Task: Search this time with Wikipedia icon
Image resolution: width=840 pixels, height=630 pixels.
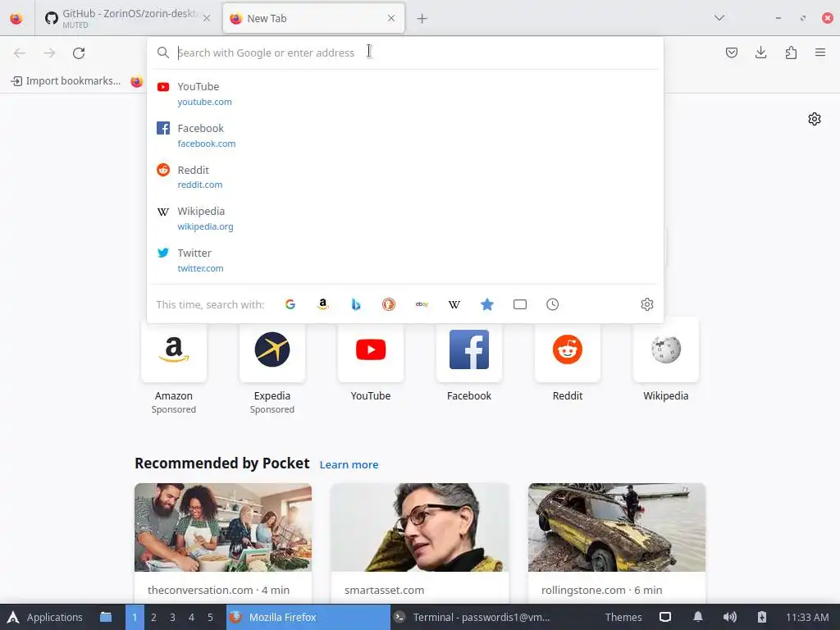Action: [454, 304]
